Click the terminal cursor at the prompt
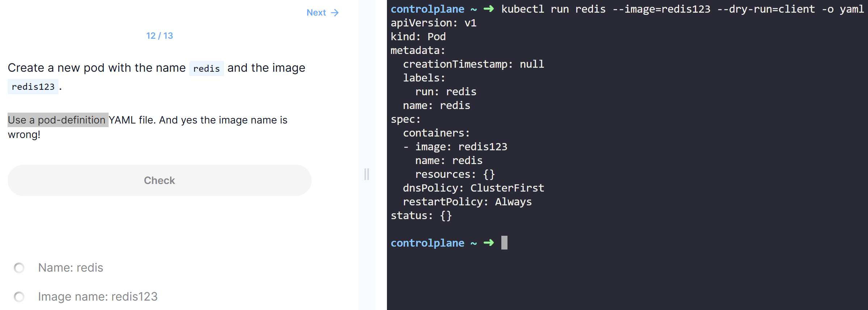Screen dimensions: 868x310 [x=504, y=243]
